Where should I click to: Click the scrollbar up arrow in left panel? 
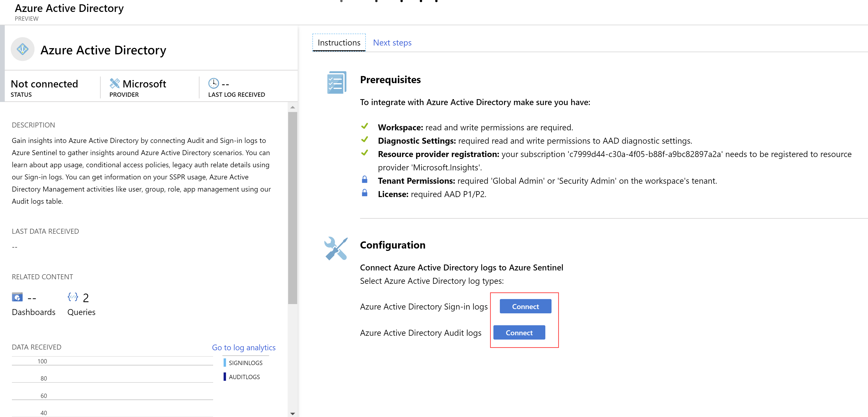point(292,107)
